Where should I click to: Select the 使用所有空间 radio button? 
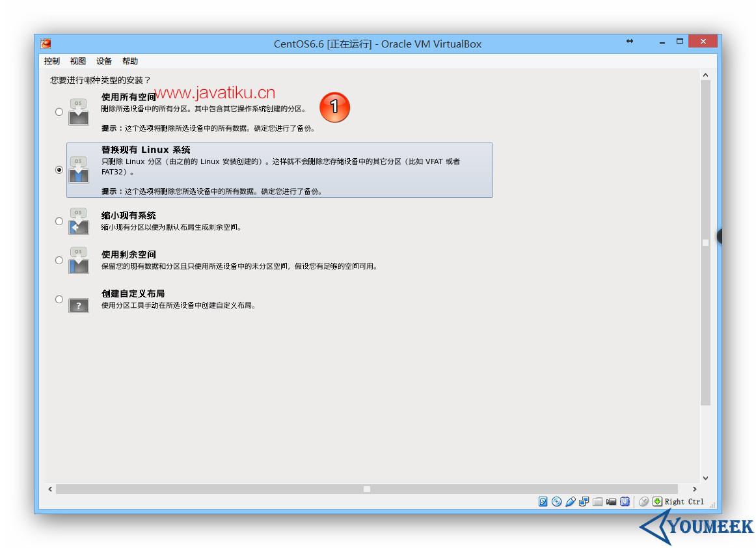[59, 112]
